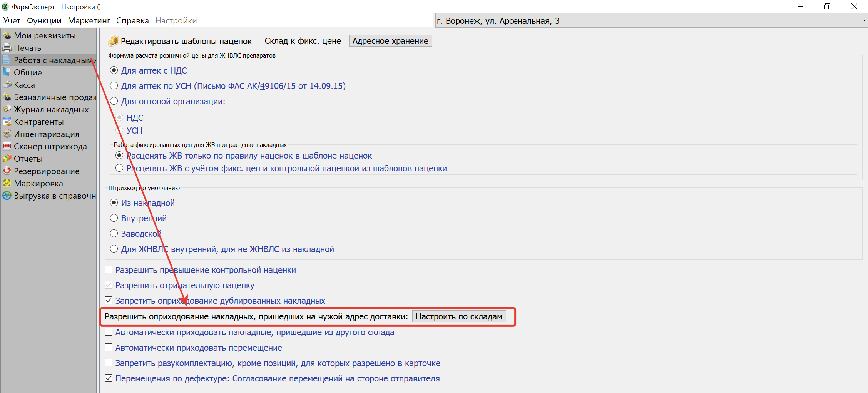Click the Маркировка icon in the sidebar
Screen dimensions: 868x393
coord(7,183)
